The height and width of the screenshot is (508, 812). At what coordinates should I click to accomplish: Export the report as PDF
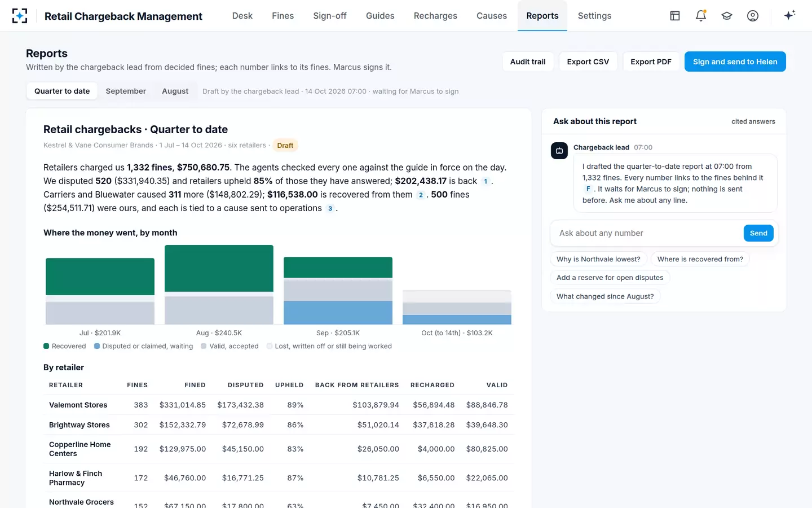(x=651, y=62)
